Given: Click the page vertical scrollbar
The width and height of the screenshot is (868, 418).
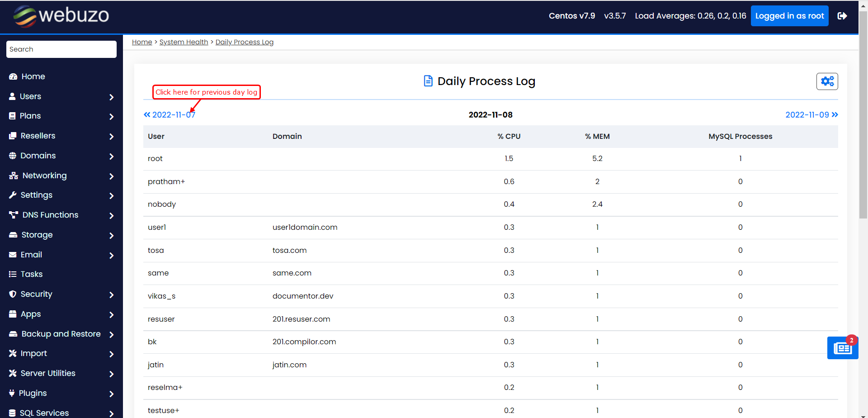Looking at the screenshot, I should 863,113.
